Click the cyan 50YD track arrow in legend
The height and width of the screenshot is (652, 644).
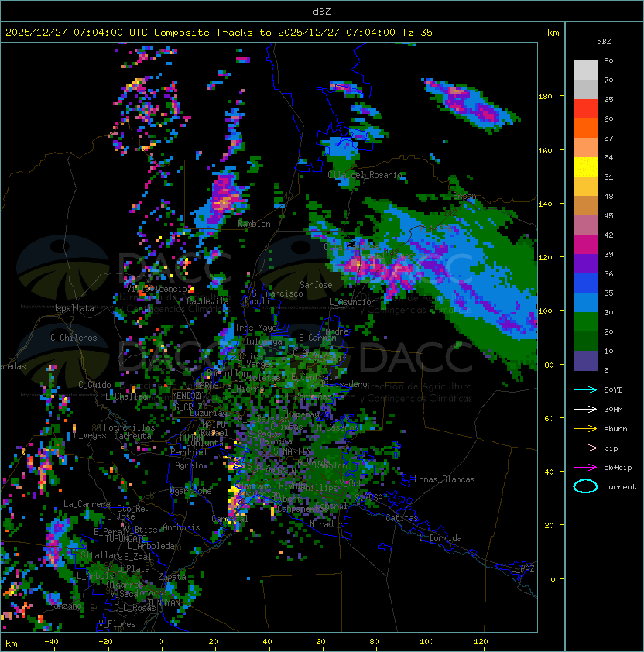click(x=585, y=390)
